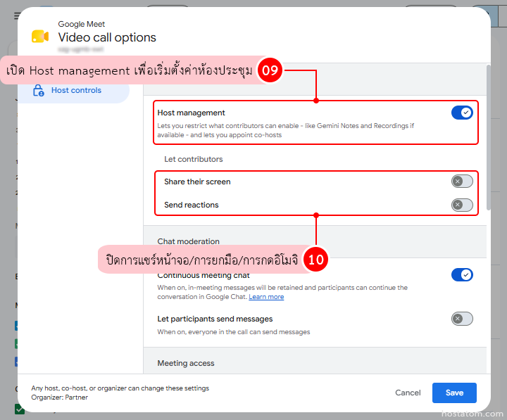Image resolution: width=507 pixels, height=420 pixels.
Task: Click the settings panel vertical scrollbar
Action: [x=488, y=137]
